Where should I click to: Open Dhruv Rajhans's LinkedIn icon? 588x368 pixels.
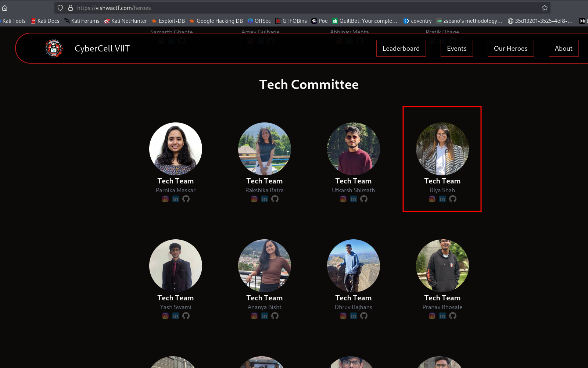click(x=354, y=316)
